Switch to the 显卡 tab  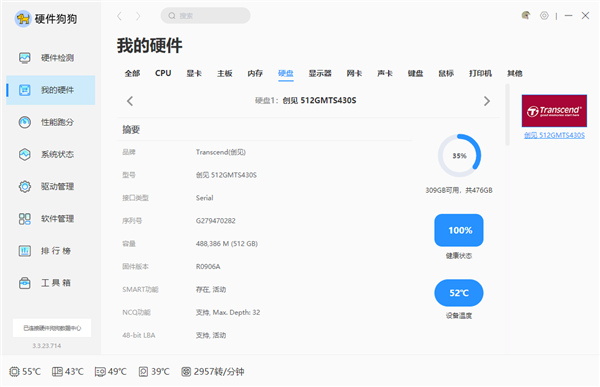tap(194, 73)
